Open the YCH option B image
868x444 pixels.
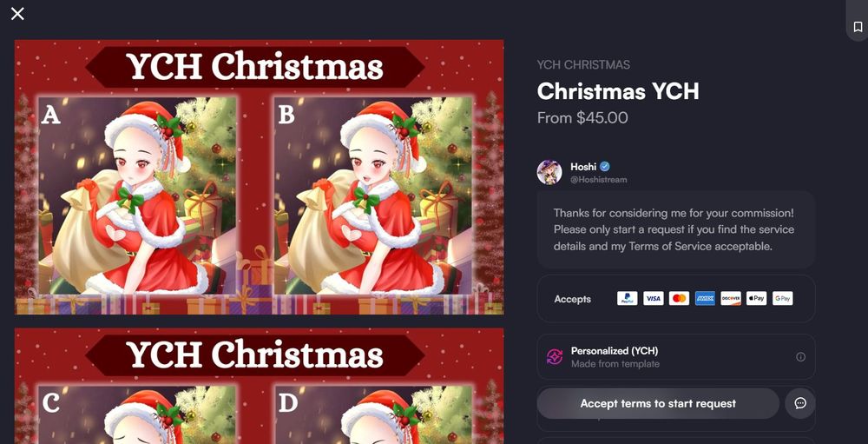373,195
